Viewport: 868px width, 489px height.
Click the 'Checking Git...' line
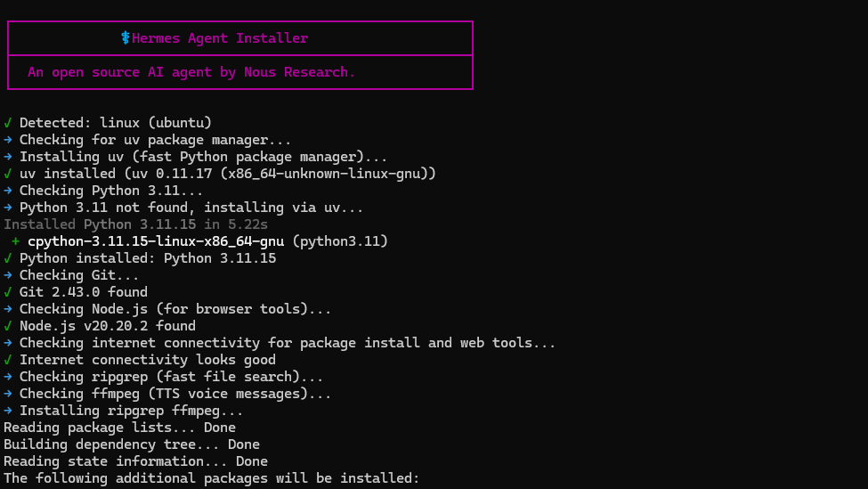click(x=79, y=275)
